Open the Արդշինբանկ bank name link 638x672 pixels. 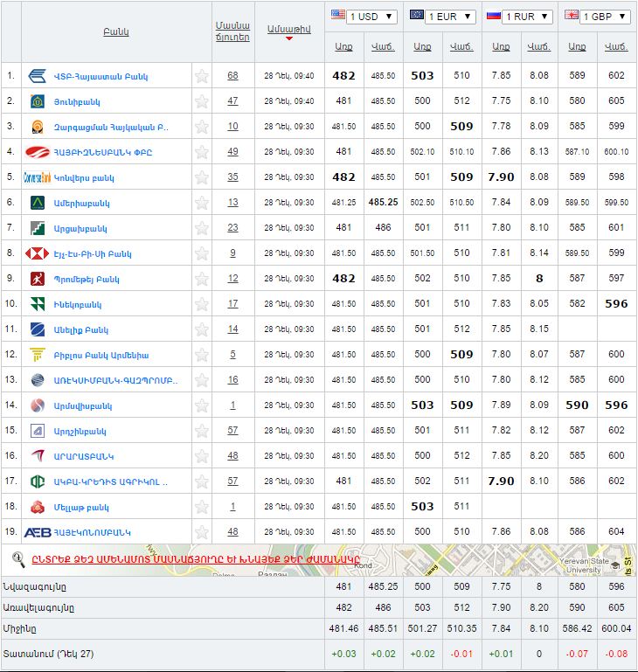tap(80, 431)
